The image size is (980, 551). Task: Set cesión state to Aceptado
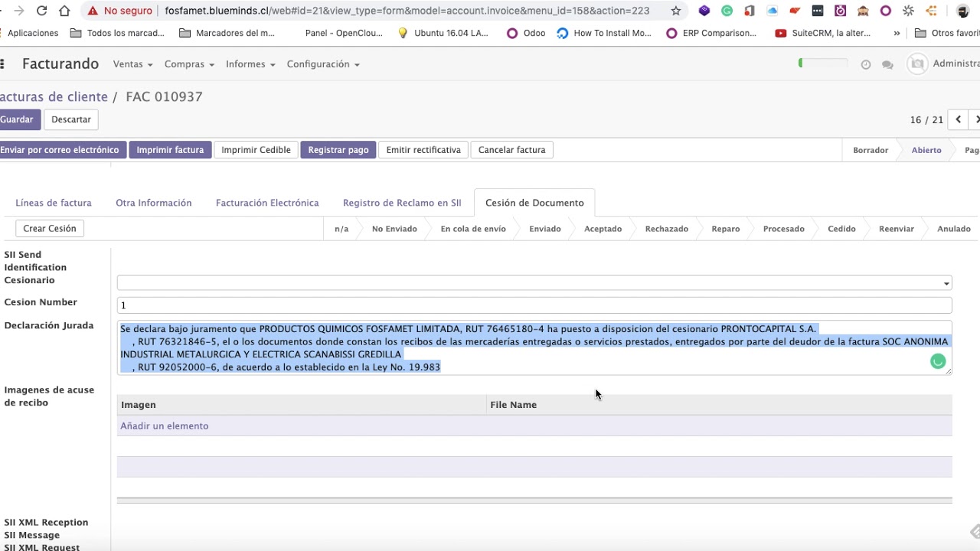click(603, 229)
